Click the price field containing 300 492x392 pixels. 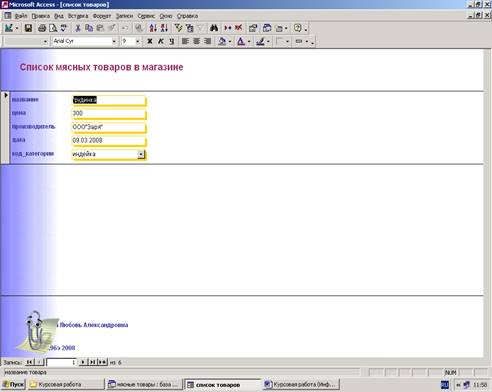click(x=109, y=114)
